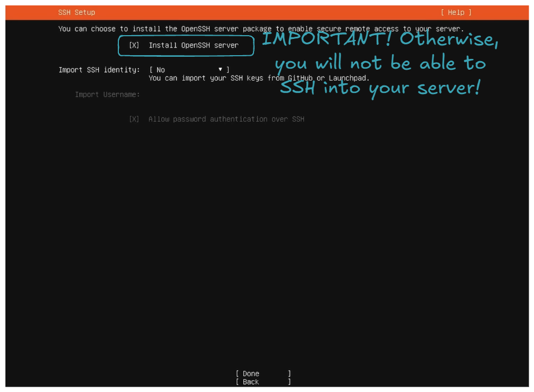The image size is (534, 392).
Task: Click the 'IMPORTANT! Otherwise,' handwritten annotation
Action: pos(380,41)
